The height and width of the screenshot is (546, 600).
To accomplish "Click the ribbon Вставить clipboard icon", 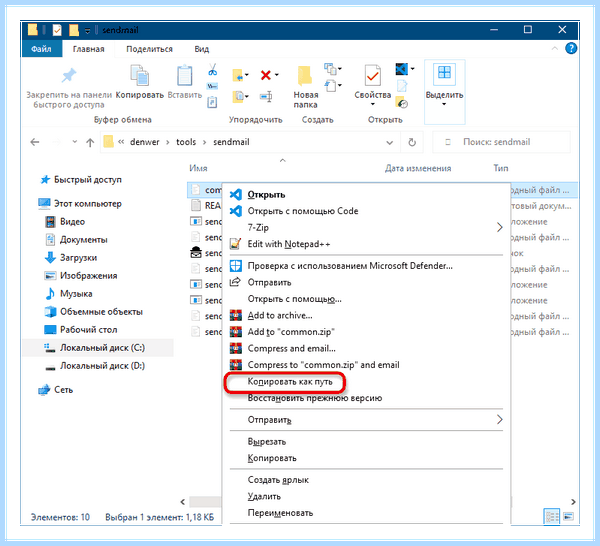I will (184, 75).
